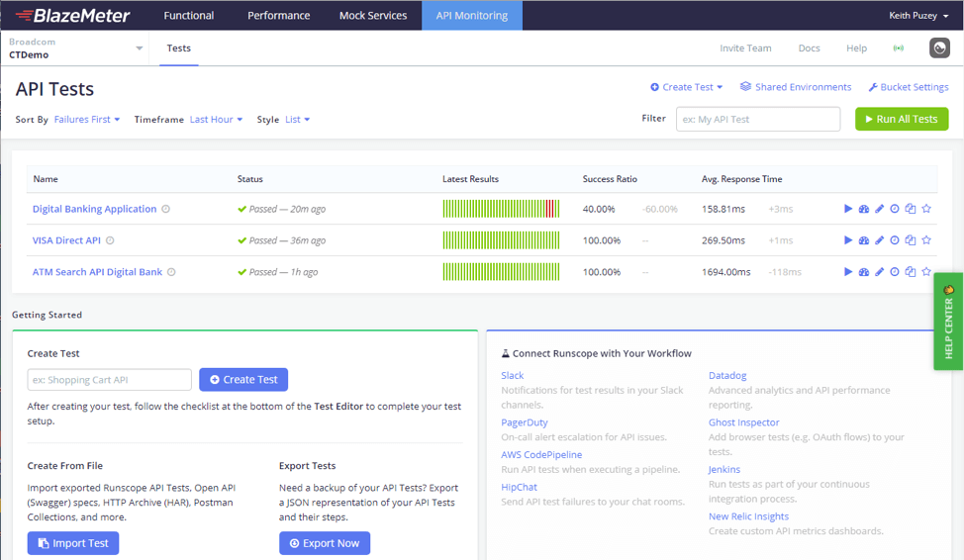Click info icon beside VISA Direct API
964x560 pixels.
pos(110,240)
